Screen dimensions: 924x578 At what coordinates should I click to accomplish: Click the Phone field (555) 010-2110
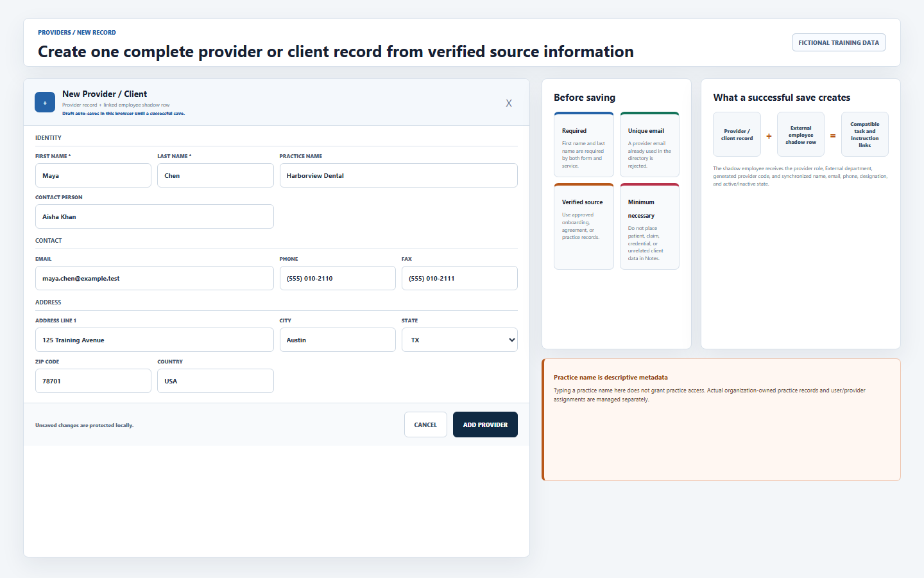coord(338,278)
